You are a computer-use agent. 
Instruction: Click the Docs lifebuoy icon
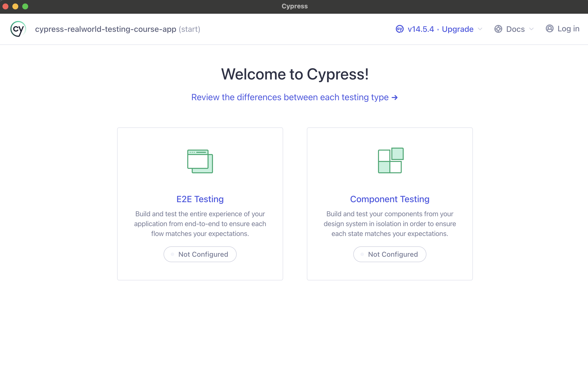pos(498,29)
